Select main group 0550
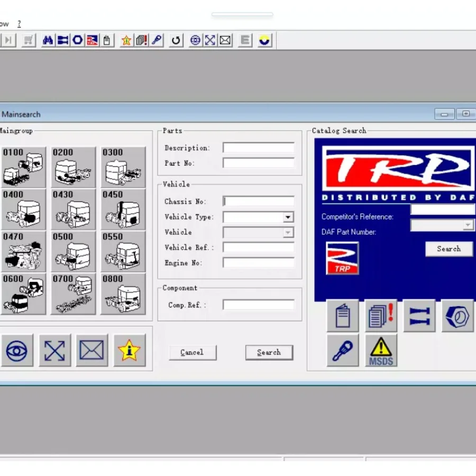 point(123,252)
